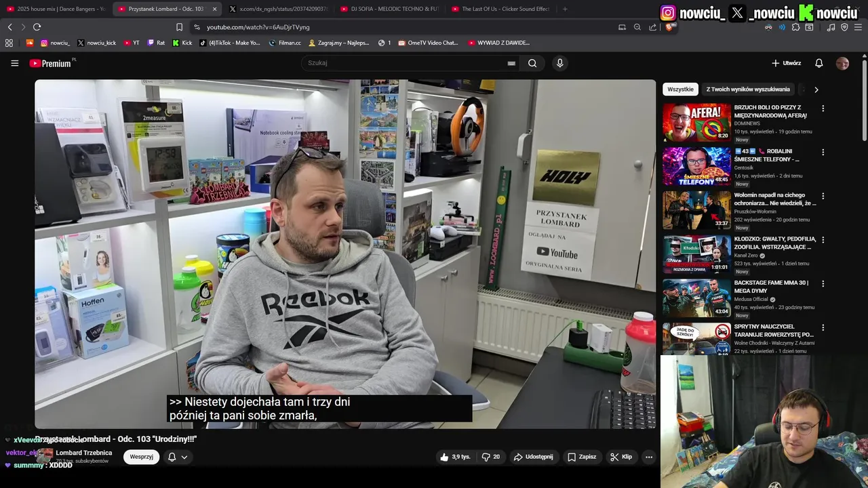Open the account avatar menu
Viewport: 868px width, 488px height.
[842, 63]
